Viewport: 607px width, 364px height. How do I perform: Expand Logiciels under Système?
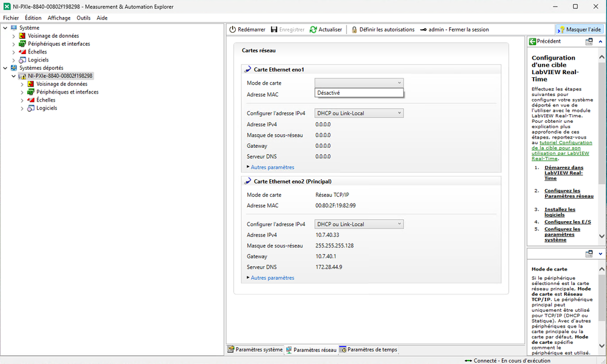[x=14, y=60]
